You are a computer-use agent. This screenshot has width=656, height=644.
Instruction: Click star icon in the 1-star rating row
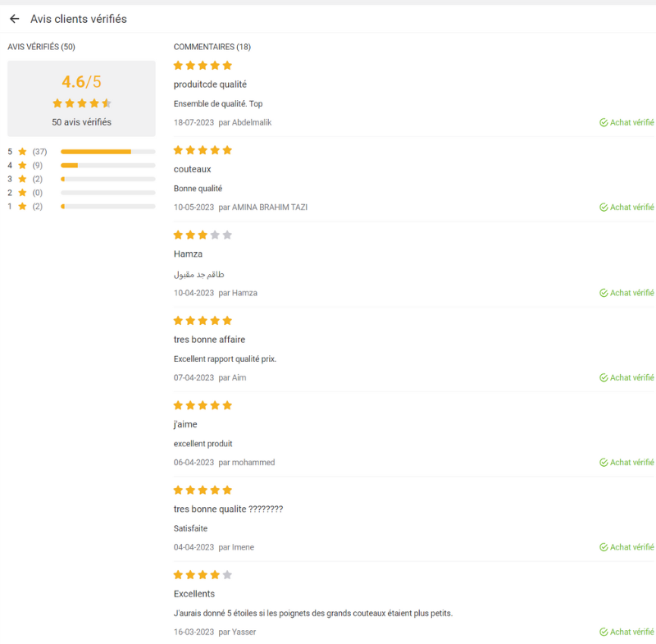[22, 206]
